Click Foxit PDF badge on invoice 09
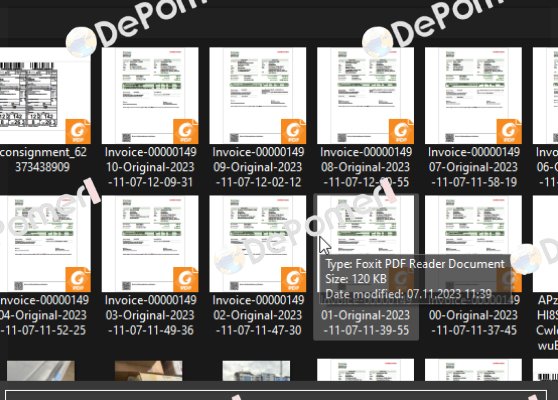The height and width of the screenshot is (400, 558). (x=293, y=131)
